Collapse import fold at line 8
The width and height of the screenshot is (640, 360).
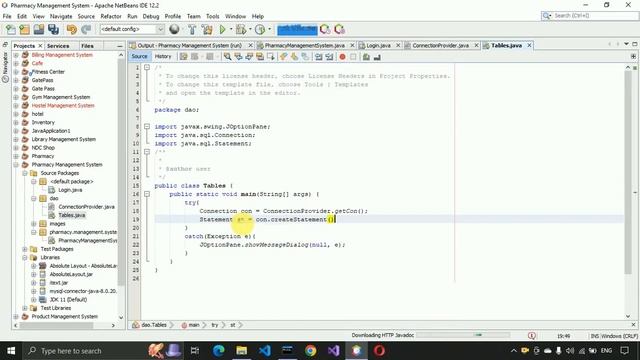(147, 127)
